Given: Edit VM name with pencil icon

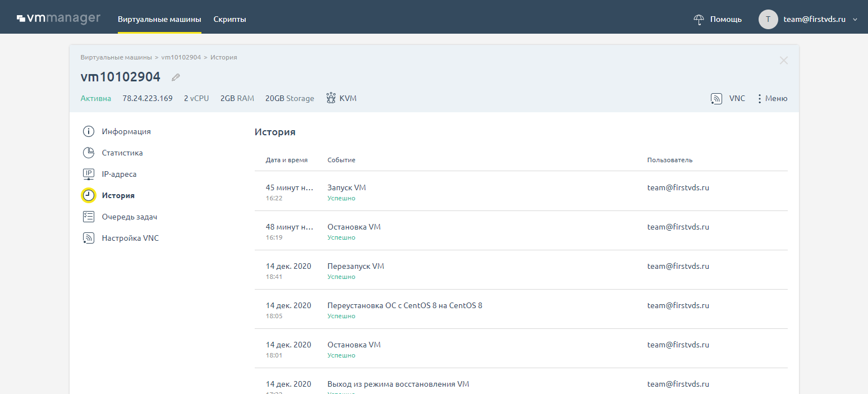Looking at the screenshot, I should 176,77.
